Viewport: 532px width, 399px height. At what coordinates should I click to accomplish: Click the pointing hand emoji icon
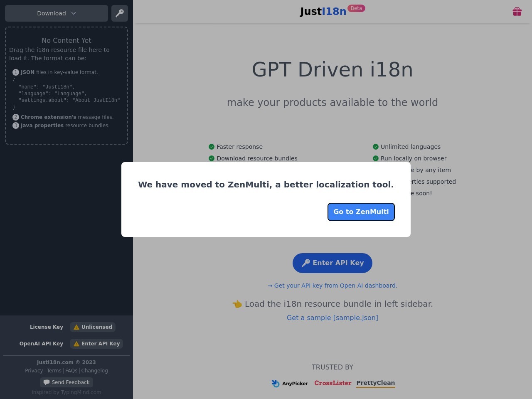[237, 304]
